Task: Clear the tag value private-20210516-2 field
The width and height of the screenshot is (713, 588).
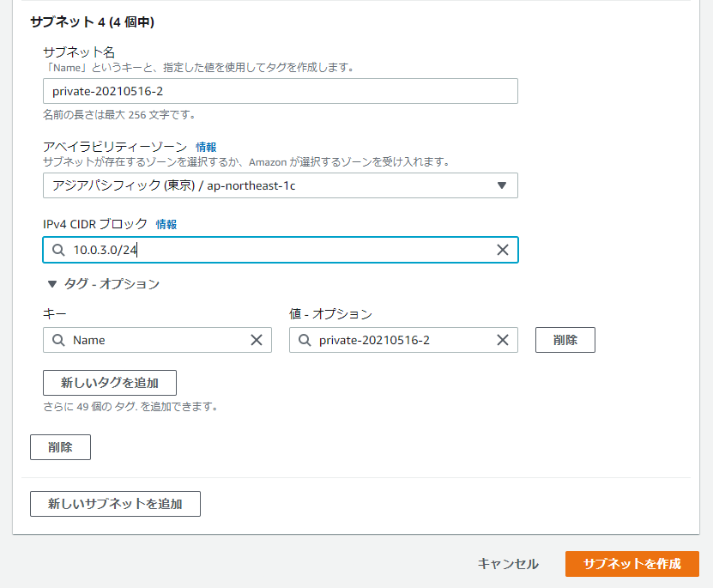Action: click(503, 340)
